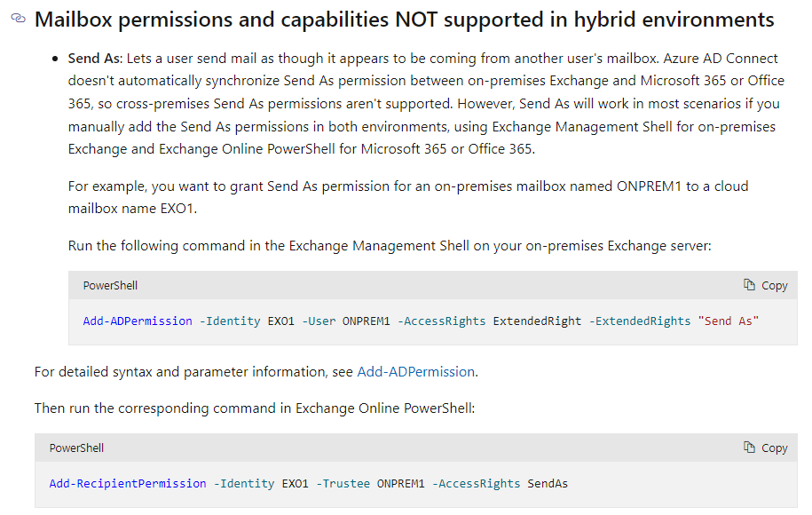
Task: Click the anchor link icon beside the heading
Action: click(x=18, y=19)
